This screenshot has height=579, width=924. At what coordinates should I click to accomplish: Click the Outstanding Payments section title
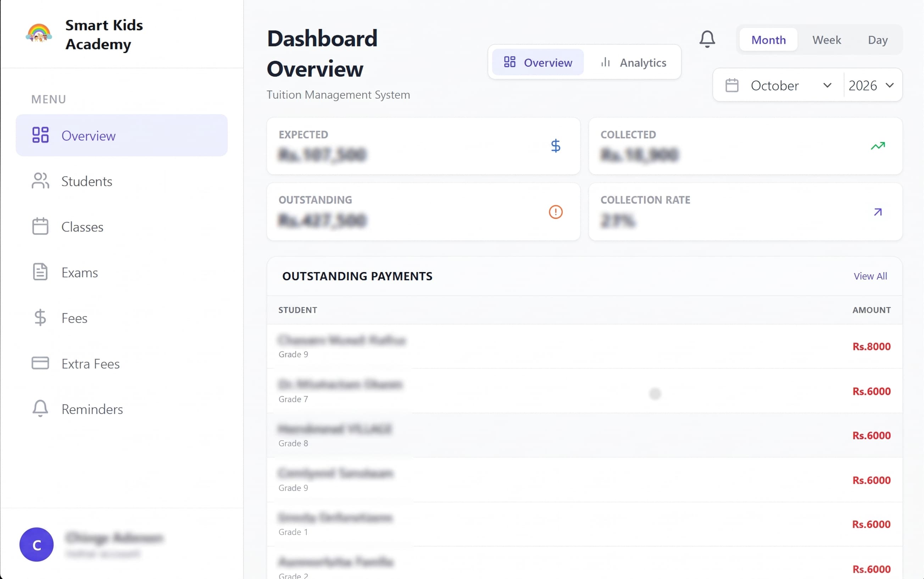[x=357, y=276]
